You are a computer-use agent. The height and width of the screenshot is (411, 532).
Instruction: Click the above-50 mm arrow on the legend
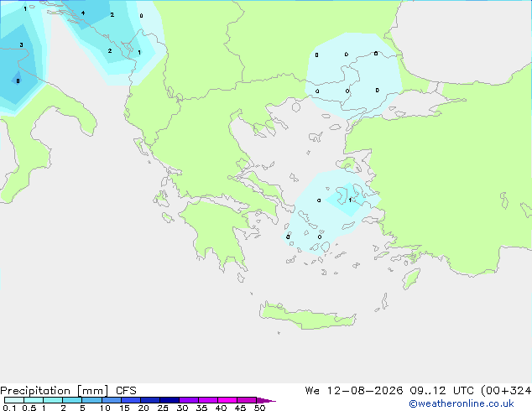tap(266, 401)
